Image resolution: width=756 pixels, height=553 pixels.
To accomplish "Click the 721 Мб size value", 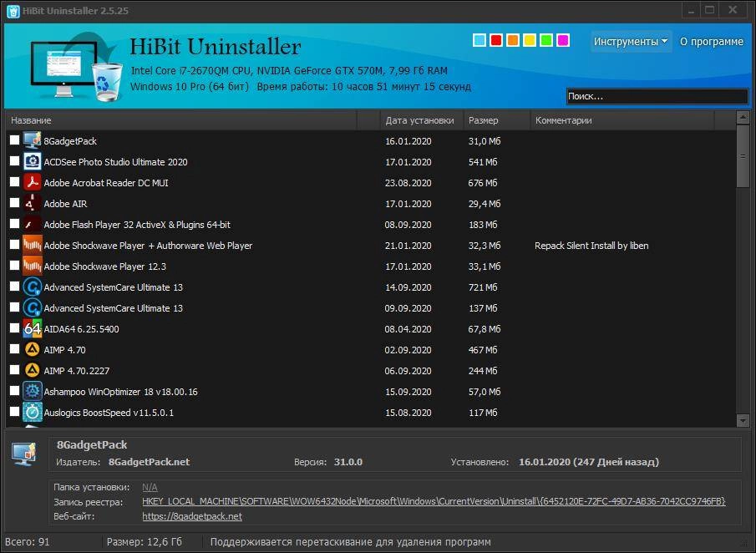I will tap(483, 287).
